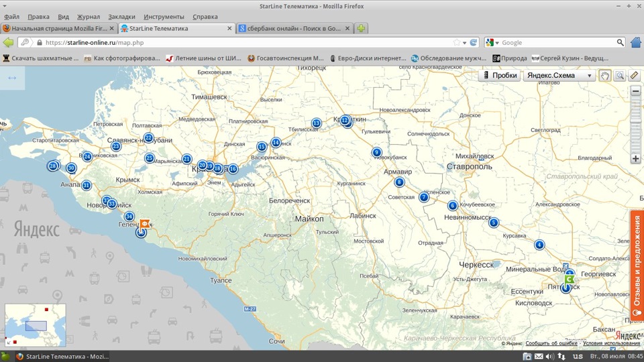Click map waypoint marker number 34
Screen dimensions: 644x362
pyautogui.click(x=129, y=217)
